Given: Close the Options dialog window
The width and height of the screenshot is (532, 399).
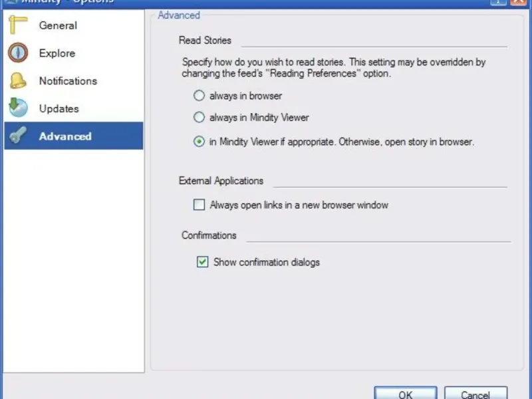Looking at the screenshot, I should 519,2.
